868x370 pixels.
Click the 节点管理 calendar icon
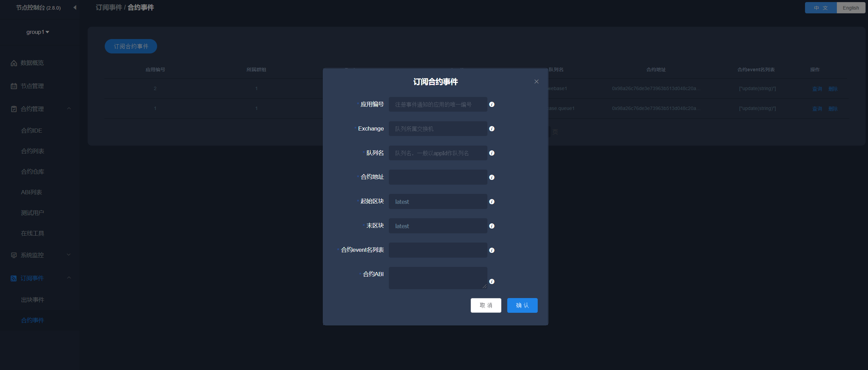[x=14, y=86]
